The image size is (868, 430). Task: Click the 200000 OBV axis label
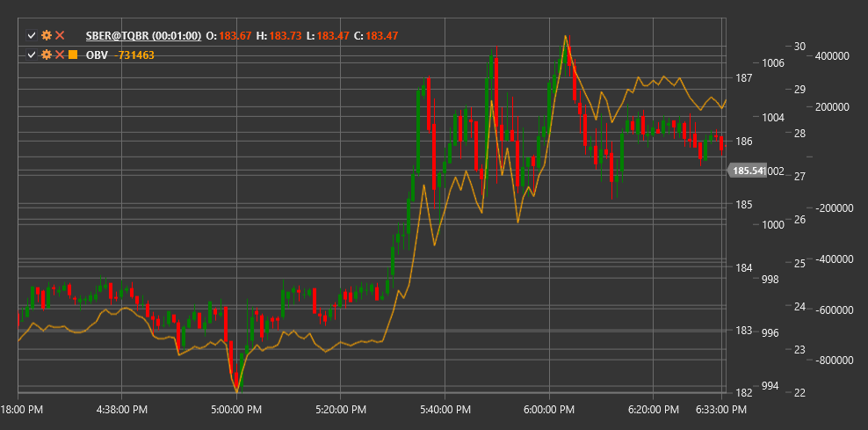833,107
